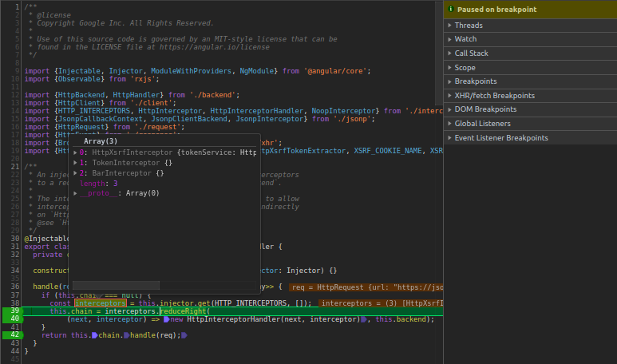The height and width of the screenshot is (364, 617).
Task: Expand the __proto__ Array(0) entry
Action: pyautogui.click(x=75, y=193)
